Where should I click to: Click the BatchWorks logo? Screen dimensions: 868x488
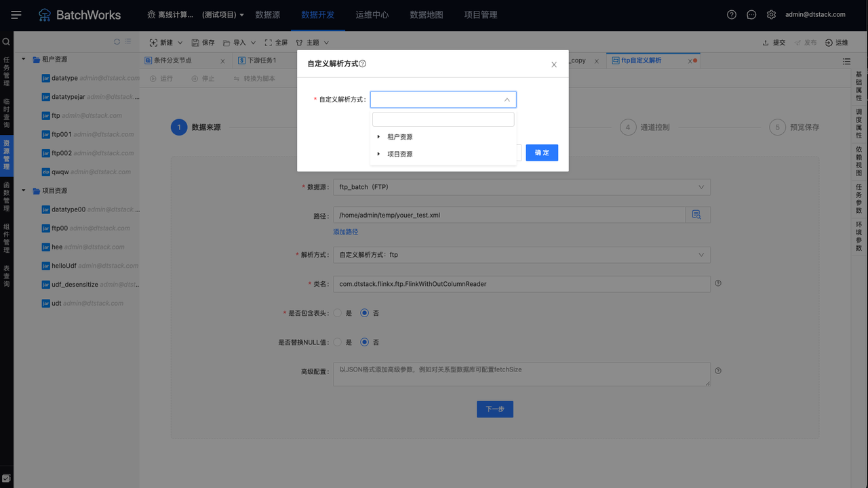pyautogui.click(x=79, y=14)
